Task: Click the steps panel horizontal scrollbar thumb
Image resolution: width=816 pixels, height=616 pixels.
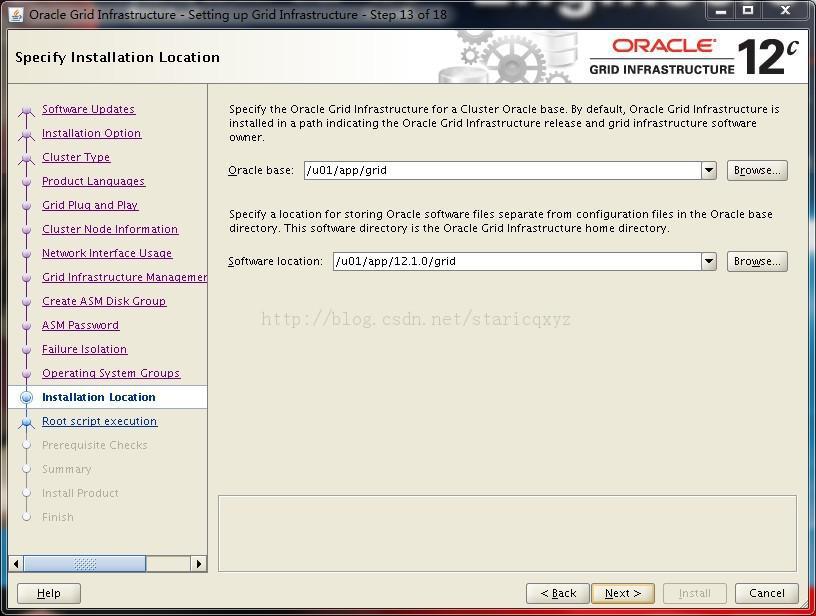Action: point(85,563)
